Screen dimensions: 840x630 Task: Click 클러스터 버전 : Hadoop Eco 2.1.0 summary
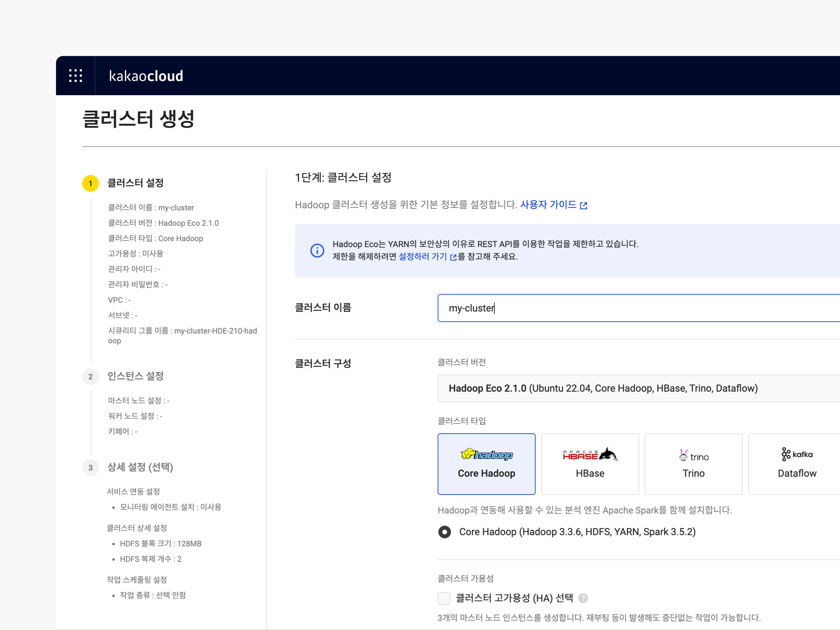click(163, 223)
